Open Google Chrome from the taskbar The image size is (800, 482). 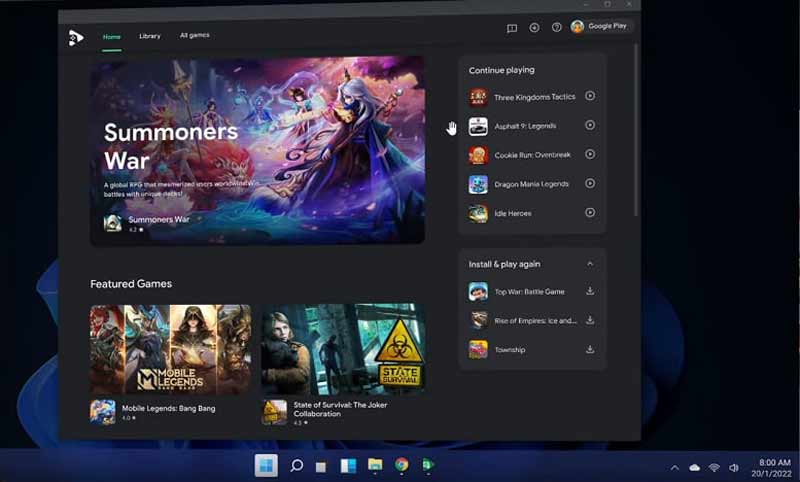click(402, 464)
